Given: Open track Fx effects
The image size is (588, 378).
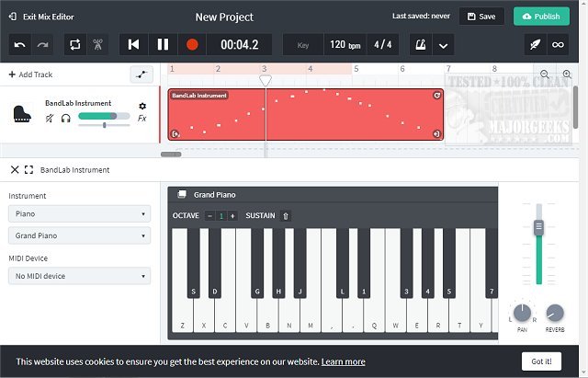Looking at the screenshot, I should pyautogui.click(x=142, y=119).
